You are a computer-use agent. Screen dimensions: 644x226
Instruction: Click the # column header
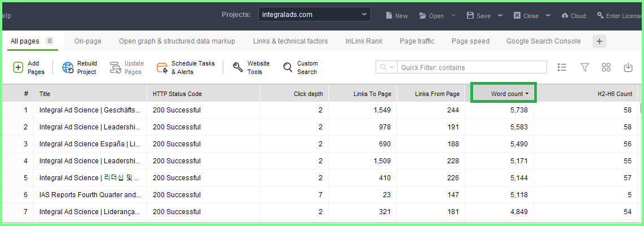[x=18, y=94]
